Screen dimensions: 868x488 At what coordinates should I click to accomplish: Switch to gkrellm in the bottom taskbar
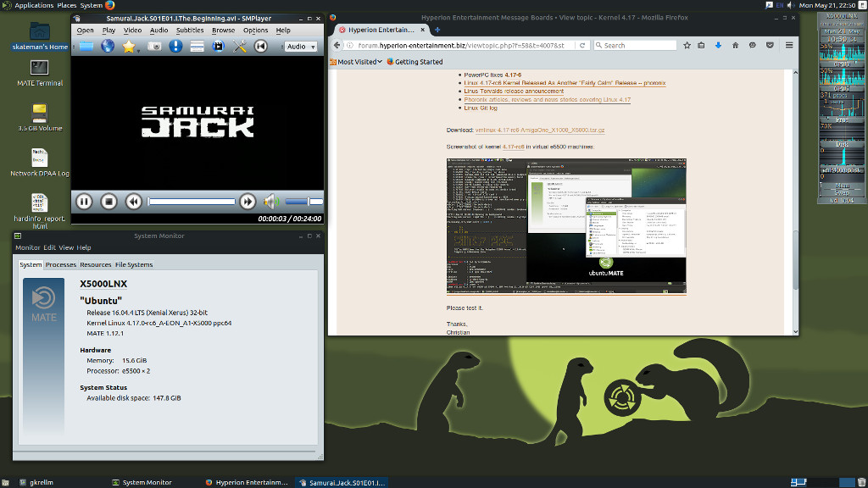pyautogui.click(x=36, y=482)
